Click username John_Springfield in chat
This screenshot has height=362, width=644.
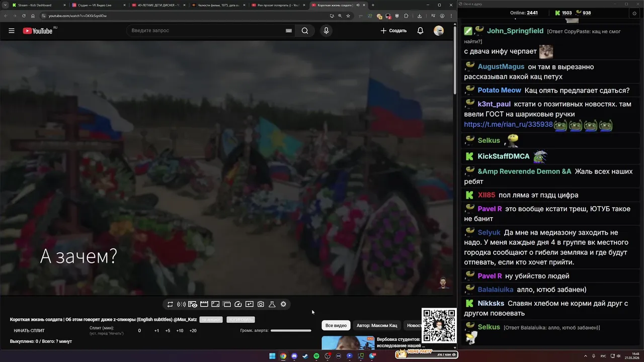coord(515,31)
